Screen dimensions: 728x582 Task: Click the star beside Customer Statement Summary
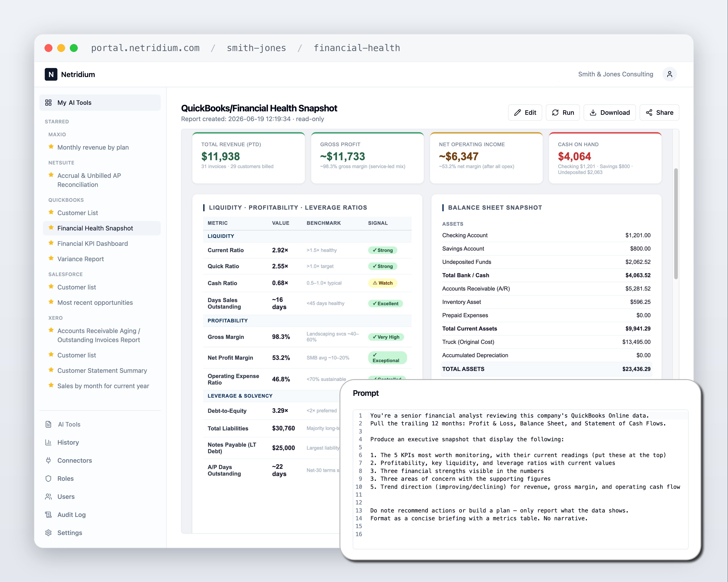click(51, 370)
